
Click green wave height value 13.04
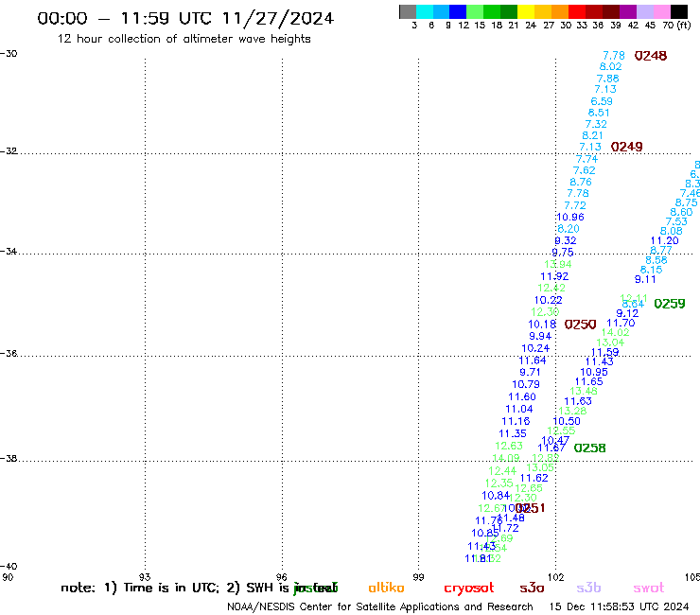coord(610,343)
